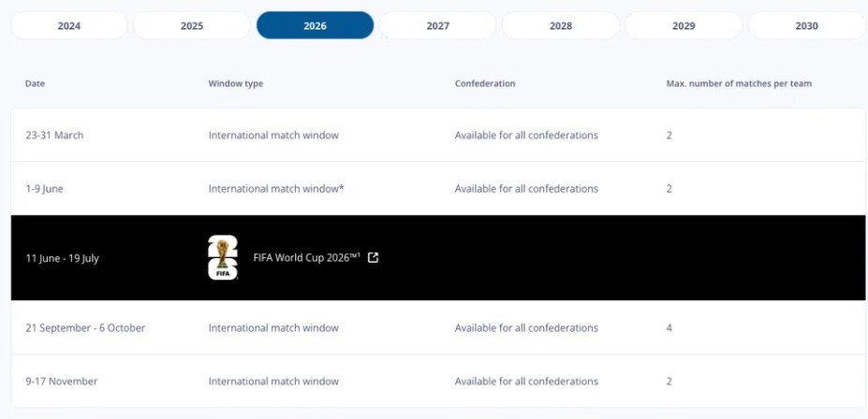Image resolution: width=868 pixels, height=419 pixels.
Task: Go to the 2029 year tab
Action: (684, 26)
